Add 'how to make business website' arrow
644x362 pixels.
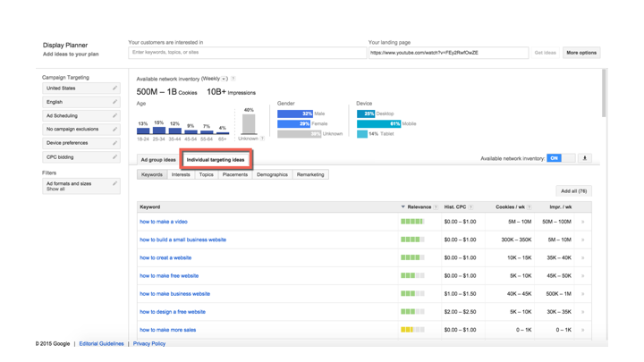583,294
